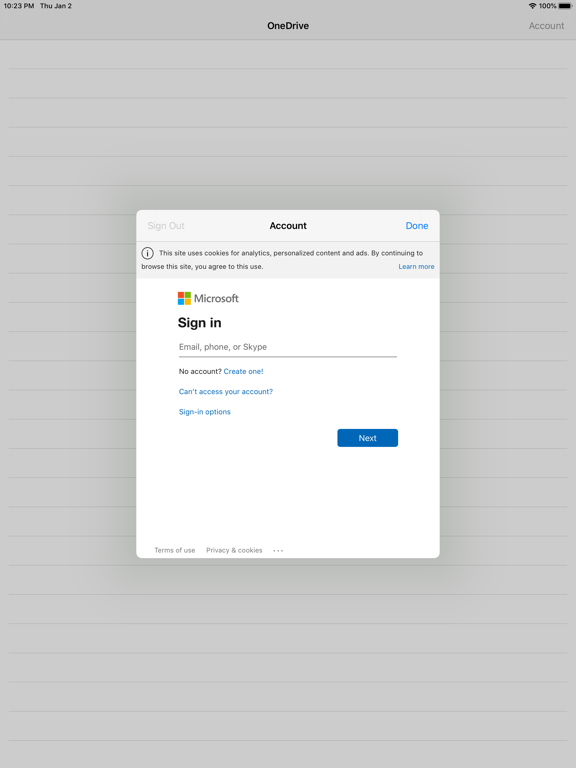Tap the greyed Sign Out button
Viewport: 576px width, 768px height.
[166, 226]
